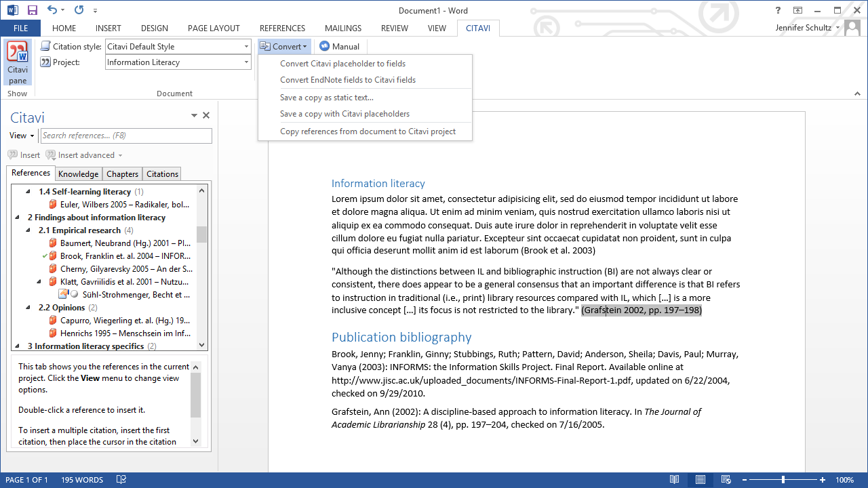Open the Citation style dropdown

[246, 46]
